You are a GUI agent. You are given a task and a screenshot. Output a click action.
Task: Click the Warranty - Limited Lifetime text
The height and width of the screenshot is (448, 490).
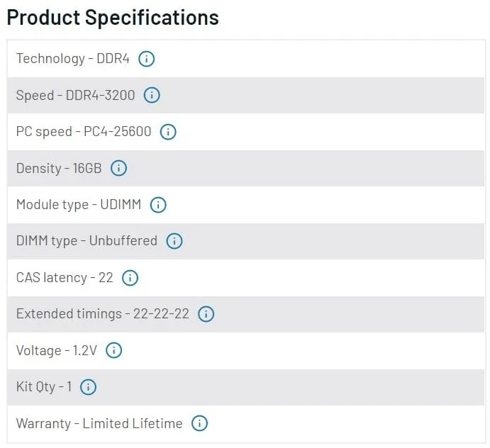99,424
